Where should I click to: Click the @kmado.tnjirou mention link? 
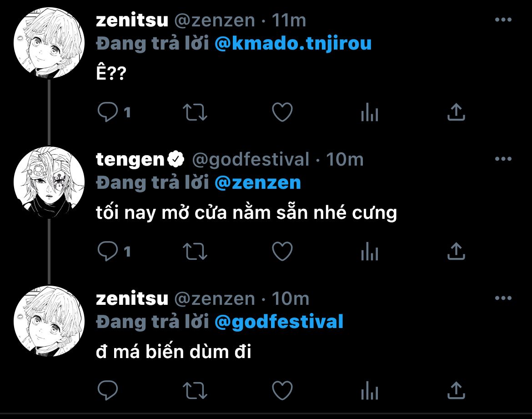(292, 44)
